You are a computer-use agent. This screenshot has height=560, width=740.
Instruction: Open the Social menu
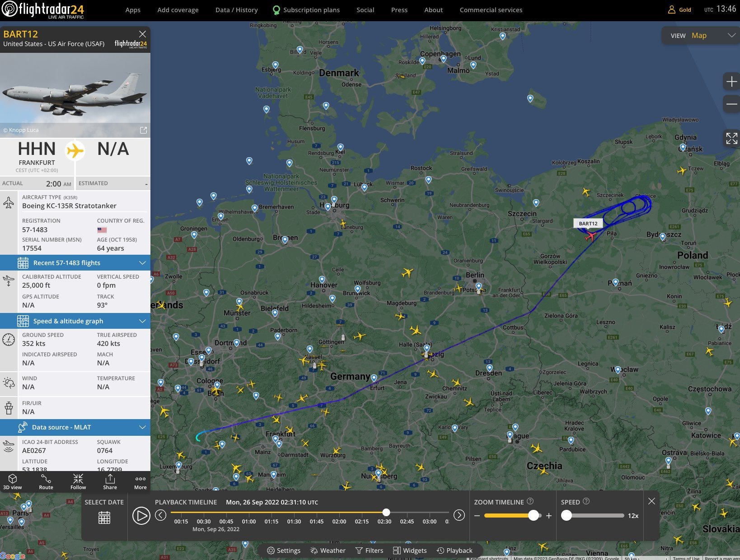(365, 10)
